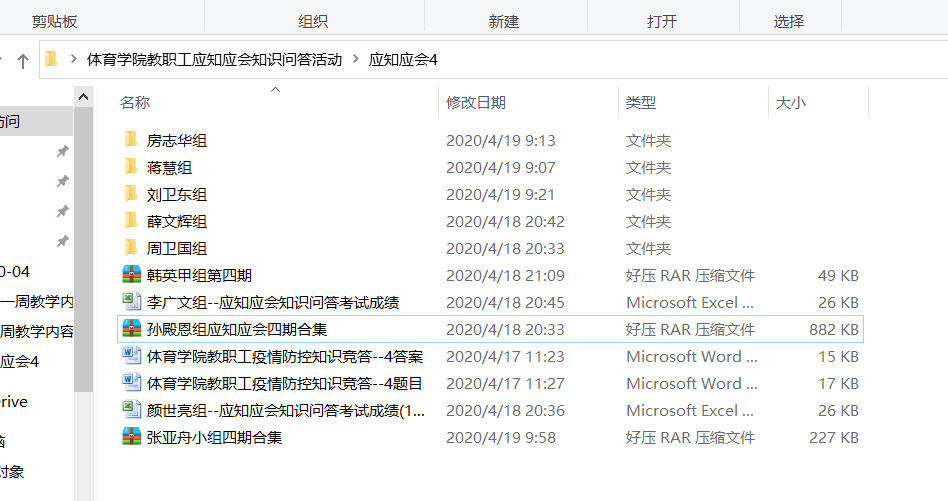Viewport: 948px width, 501px height.
Task: Click the 类型 column header
Action: point(641,102)
